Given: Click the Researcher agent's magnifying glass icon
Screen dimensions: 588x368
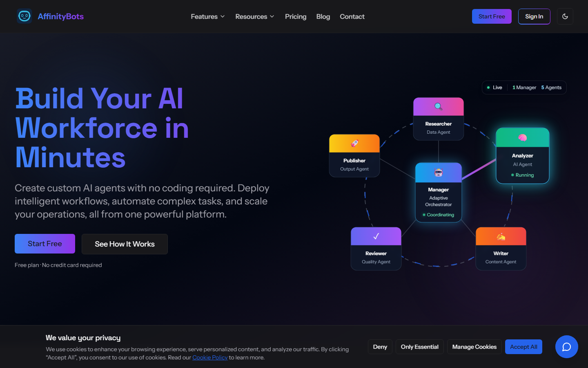Looking at the screenshot, I should tap(438, 105).
